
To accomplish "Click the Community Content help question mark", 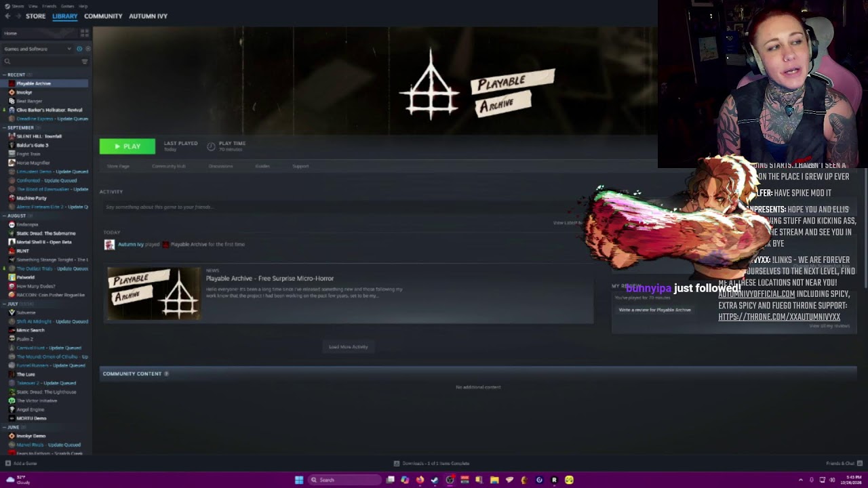I will (x=166, y=373).
